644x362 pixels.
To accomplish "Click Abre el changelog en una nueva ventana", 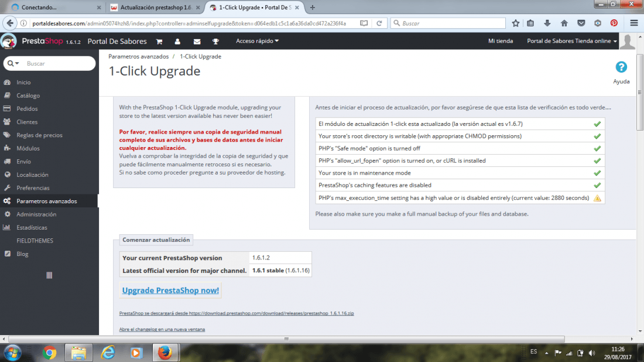I will (x=162, y=330).
